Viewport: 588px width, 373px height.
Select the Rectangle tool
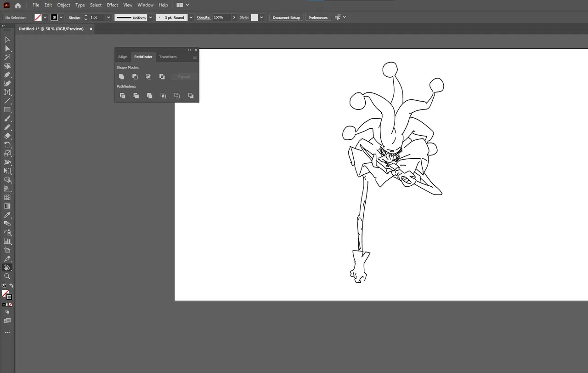(7, 110)
